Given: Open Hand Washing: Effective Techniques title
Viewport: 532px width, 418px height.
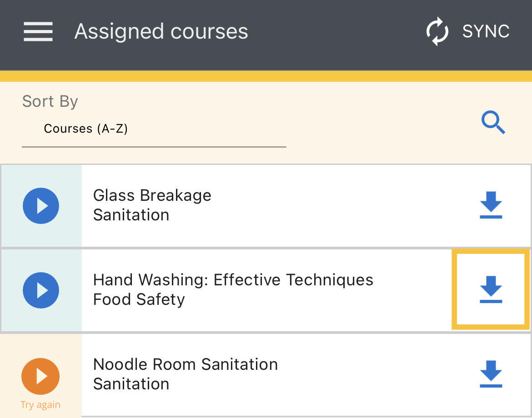Looking at the screenshot, I should point(233,280).
